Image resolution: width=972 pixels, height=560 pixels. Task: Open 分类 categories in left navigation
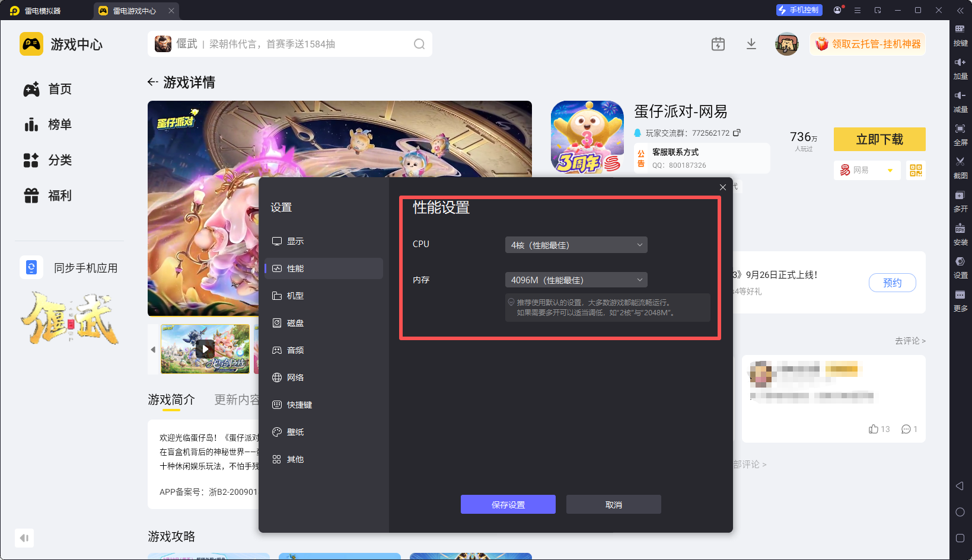tap(47, 160)
